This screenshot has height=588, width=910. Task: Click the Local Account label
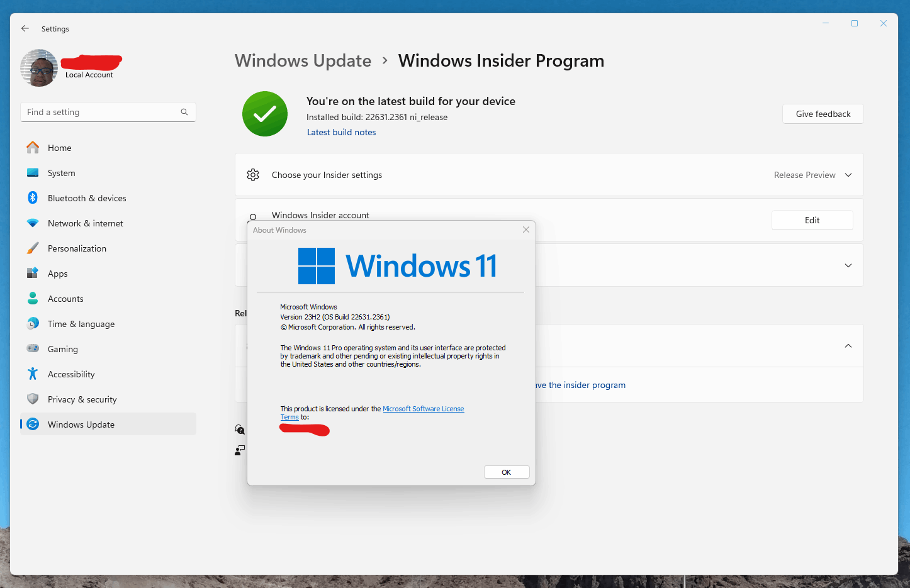(x=89, y=75)
